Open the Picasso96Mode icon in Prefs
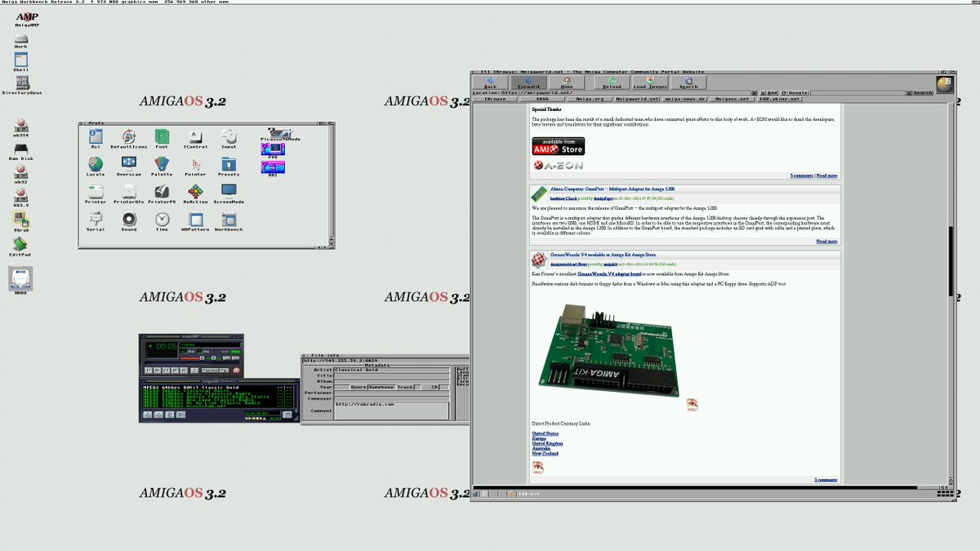The height and width of the screenshot is (551, 980). (279, 132)
